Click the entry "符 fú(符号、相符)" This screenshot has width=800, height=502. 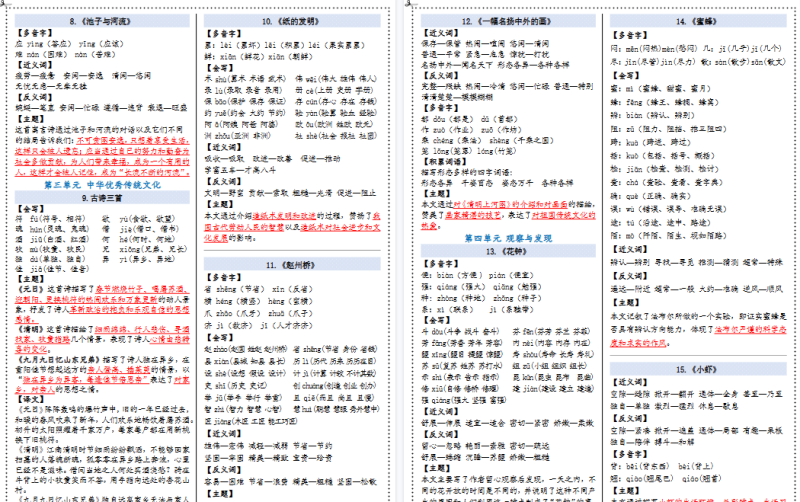(52, 219)
